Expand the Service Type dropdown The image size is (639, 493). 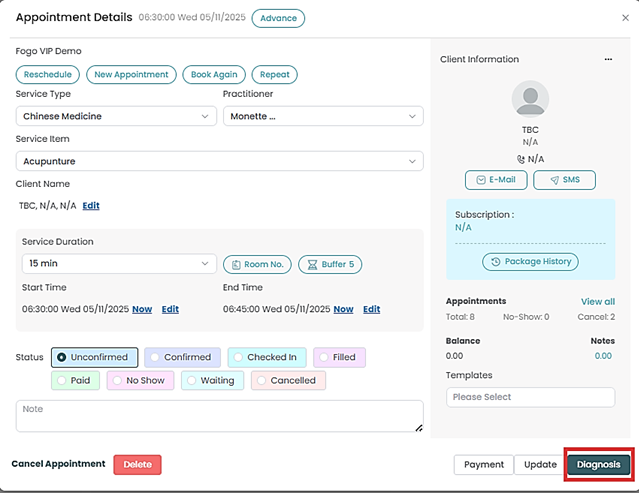pos(116,116)
